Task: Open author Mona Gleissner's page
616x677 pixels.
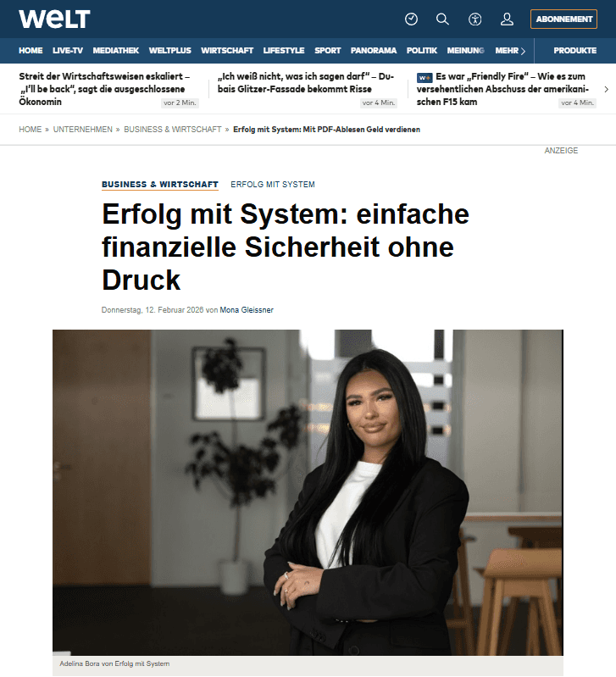Action: pos(247,310)
